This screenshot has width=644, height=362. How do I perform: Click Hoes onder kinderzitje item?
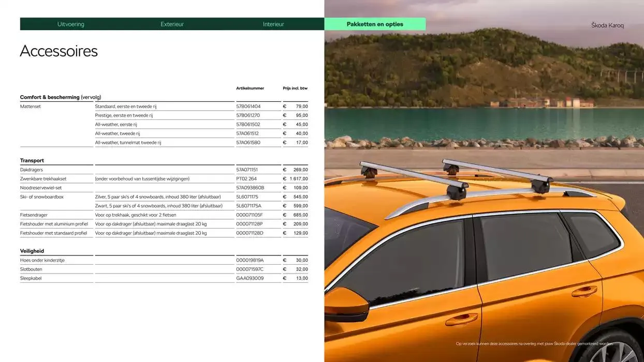(42, 260)
